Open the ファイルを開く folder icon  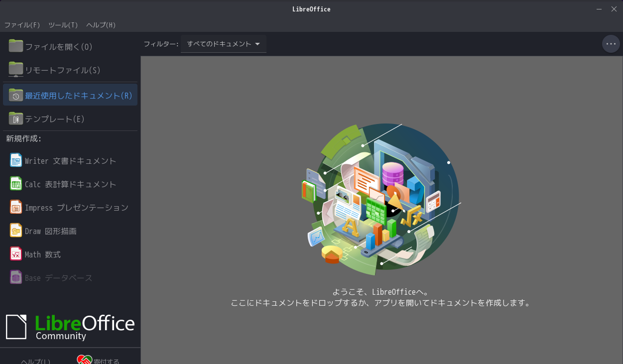(16, 46)
